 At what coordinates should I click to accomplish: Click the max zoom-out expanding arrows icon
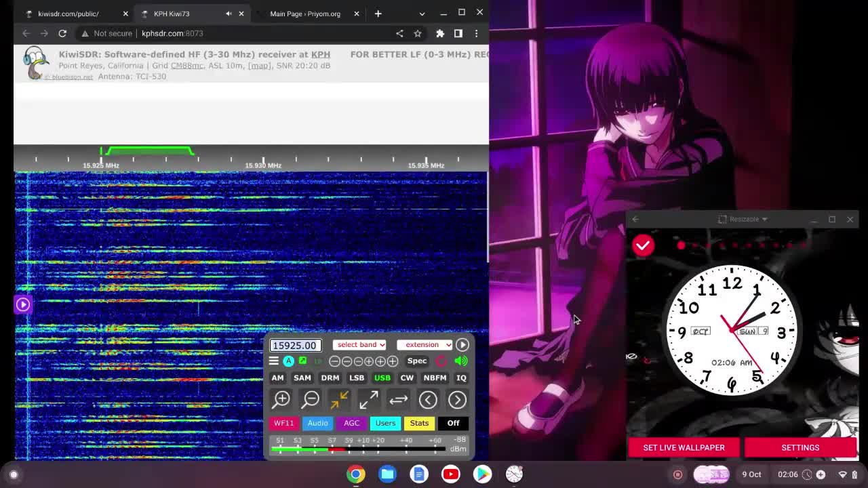coord(369,400)
